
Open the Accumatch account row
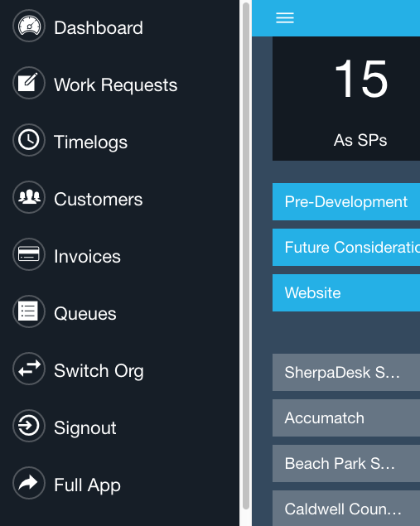(346, 418)
